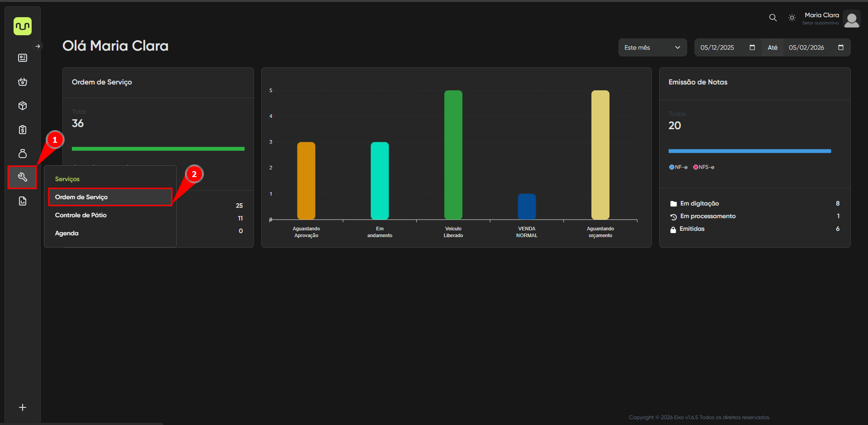Click the chart report sidebar icon
This screenshot has height=425, width=868.
click(x=22, y=201)
